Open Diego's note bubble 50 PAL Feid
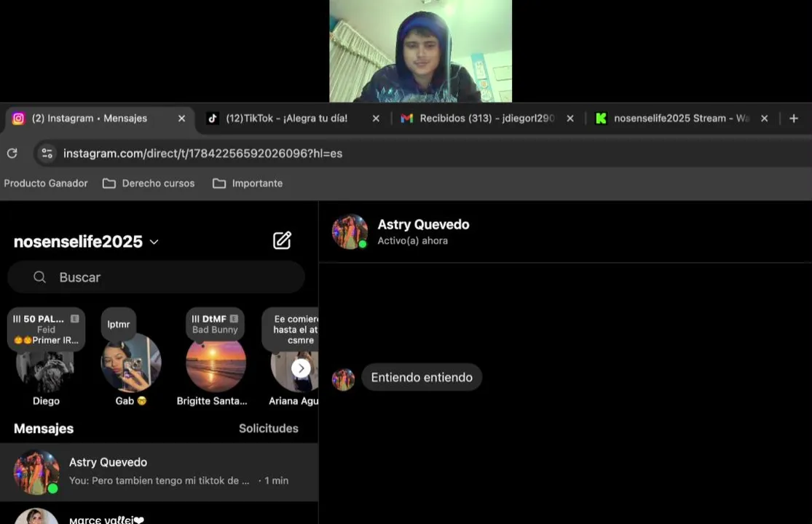The image size is (812, 524). (x=46, y=330)
